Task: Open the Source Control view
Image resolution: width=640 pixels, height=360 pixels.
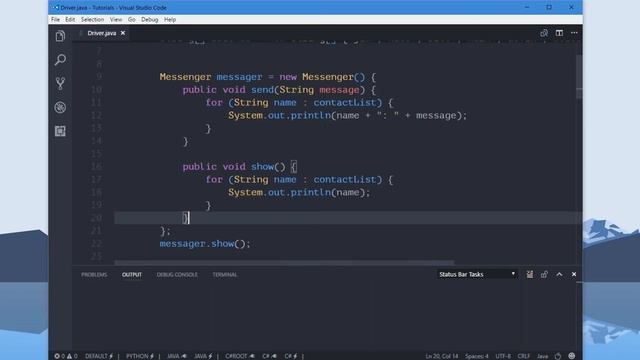Action: (x=60, y=83)
